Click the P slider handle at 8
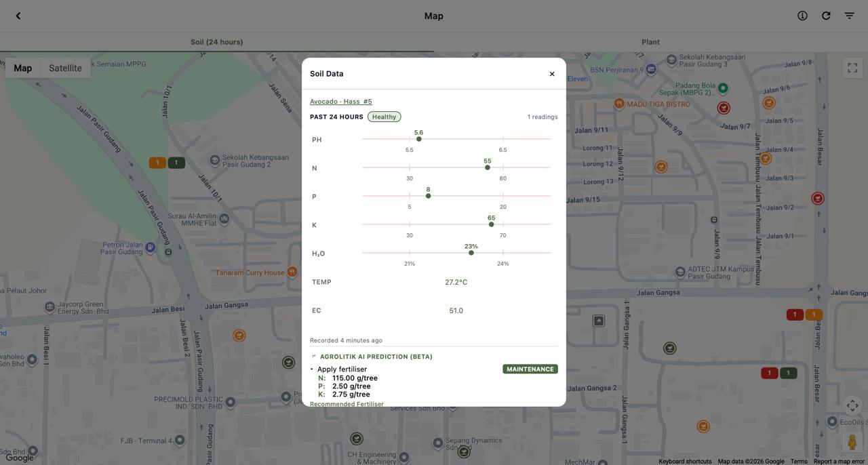The height and width of the screenshot is (465, 868). [429, 196]
